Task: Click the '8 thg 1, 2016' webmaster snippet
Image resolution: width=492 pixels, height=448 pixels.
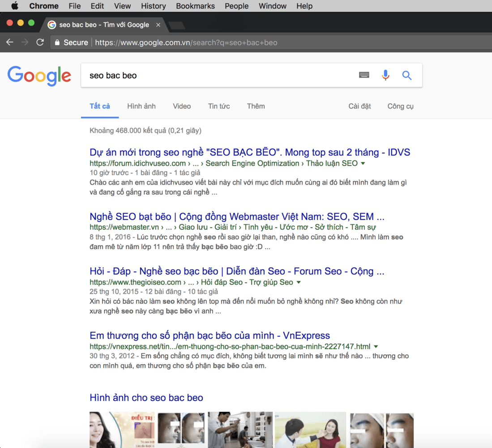Action: tap(246, 242)
